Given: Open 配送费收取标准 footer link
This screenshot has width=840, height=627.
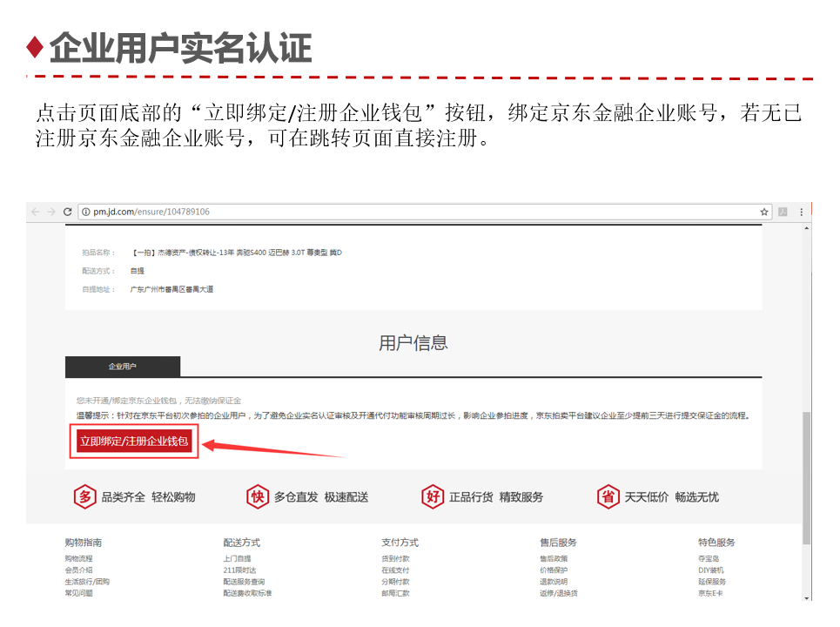Looking at the screenshot, I should coord(247,593).
